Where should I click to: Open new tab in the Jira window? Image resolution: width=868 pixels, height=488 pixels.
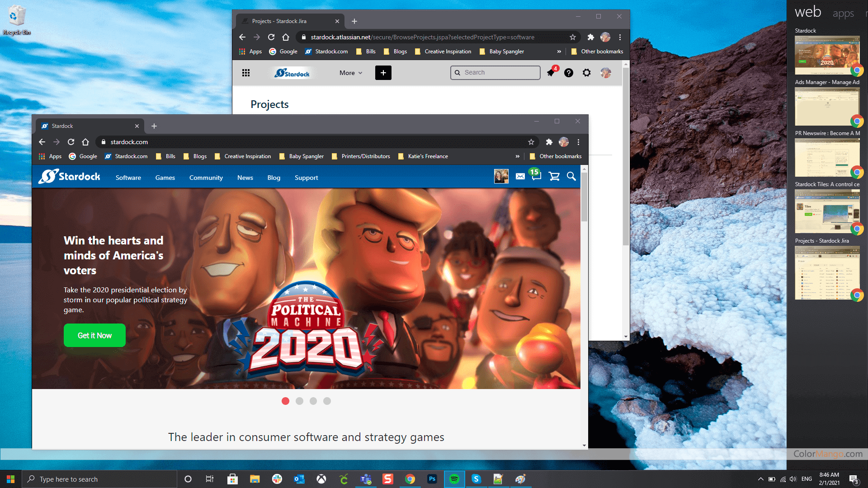tap(354, 21)
